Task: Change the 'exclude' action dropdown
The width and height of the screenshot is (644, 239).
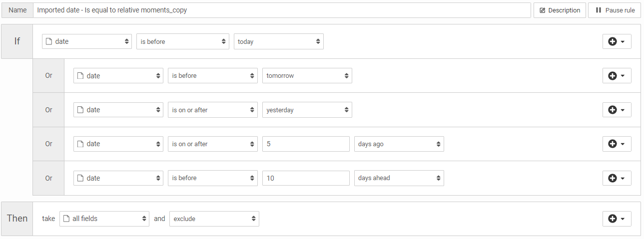Action: (x=214, y=219)
